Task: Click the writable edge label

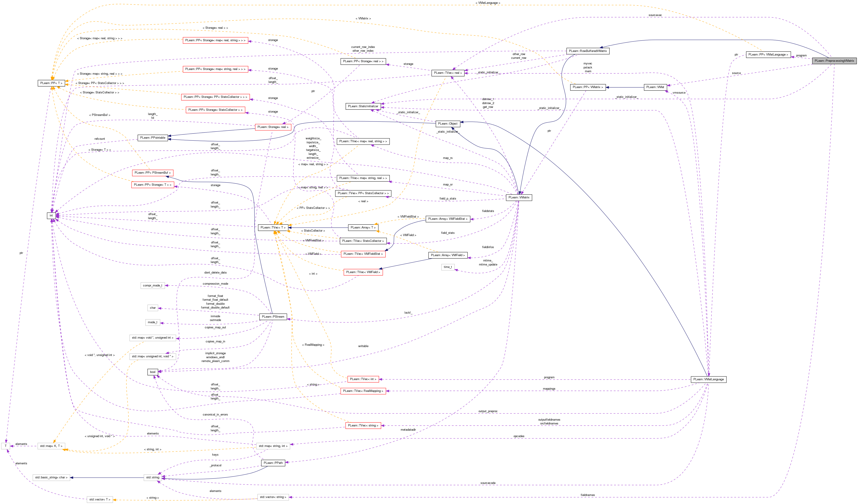Action: click(x=363, y=346)
